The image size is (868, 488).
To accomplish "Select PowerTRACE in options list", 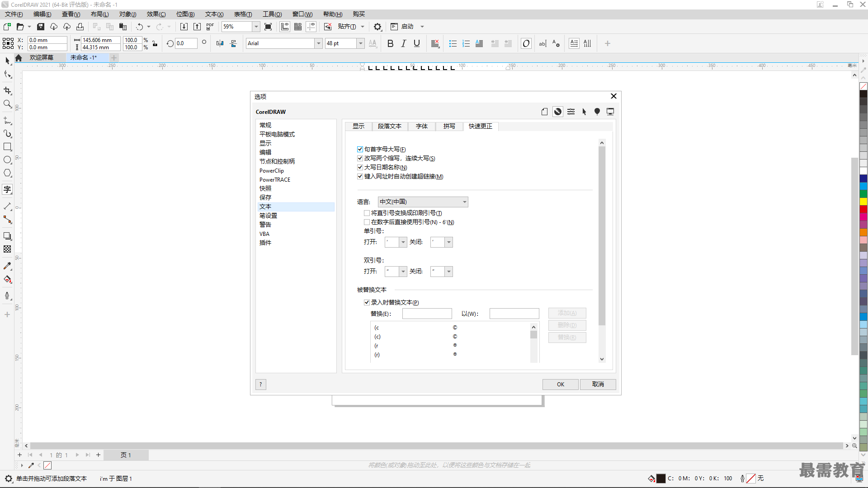I will [275, 179].
